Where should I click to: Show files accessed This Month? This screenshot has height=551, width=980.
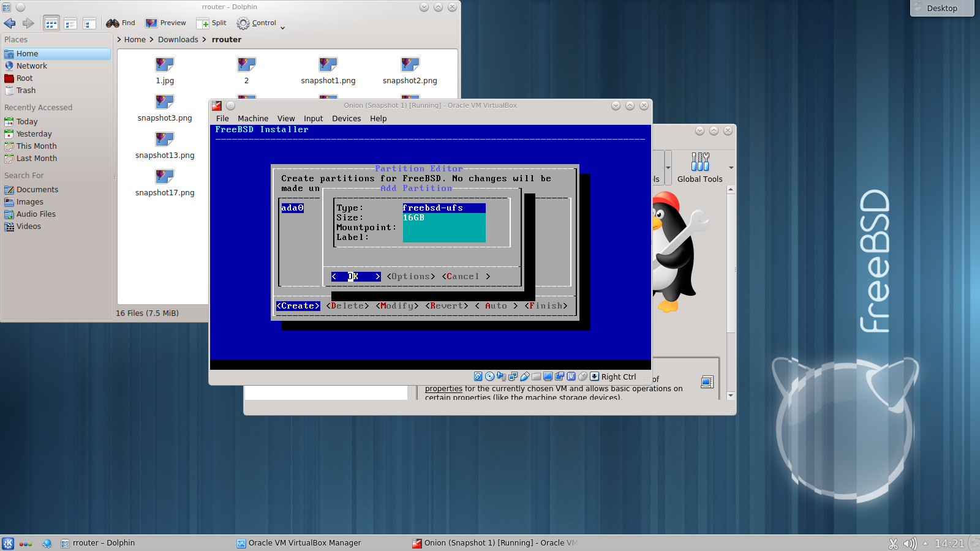pos(56,146)
